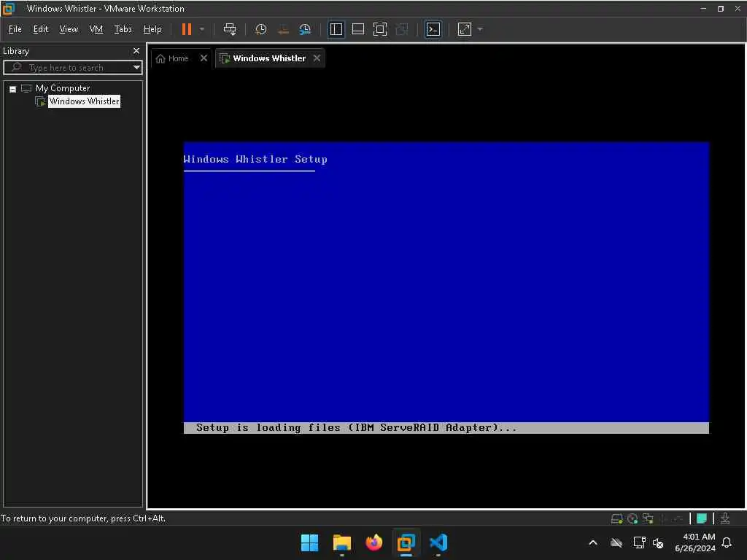Viewport: 747px width, 560px height.
Task: Click the hard disk status bar icon
Action: (617, 518)
